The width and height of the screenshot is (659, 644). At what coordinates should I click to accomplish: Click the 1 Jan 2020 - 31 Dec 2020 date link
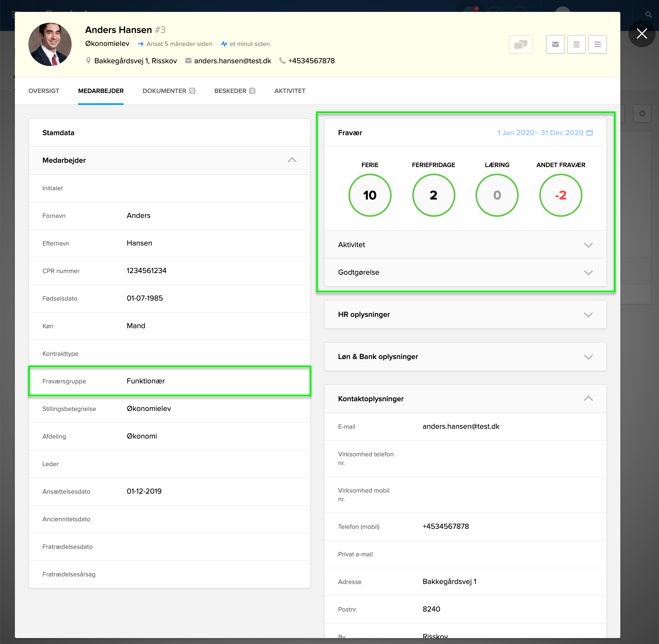pyautogui.click(x=540, y=132)
